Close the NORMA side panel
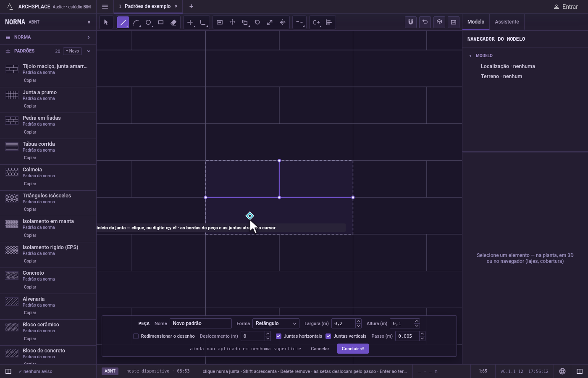This screenshot has width=588, height=378. (89, 22)
